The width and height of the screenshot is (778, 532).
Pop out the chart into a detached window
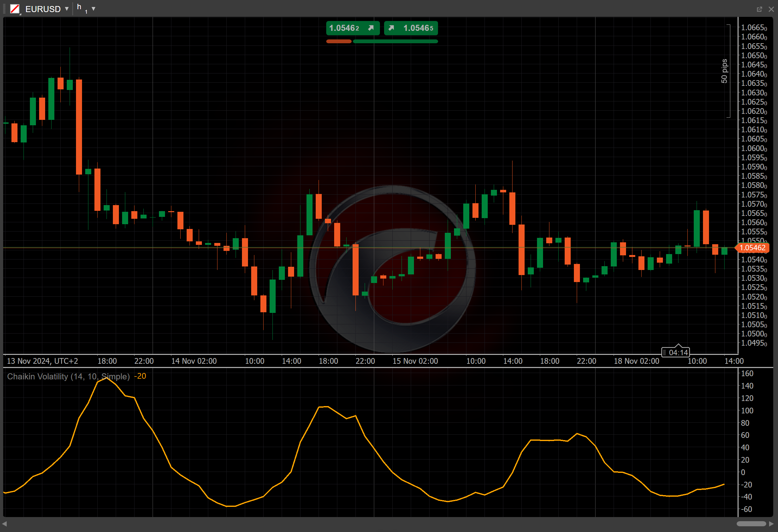pos(759,9)
